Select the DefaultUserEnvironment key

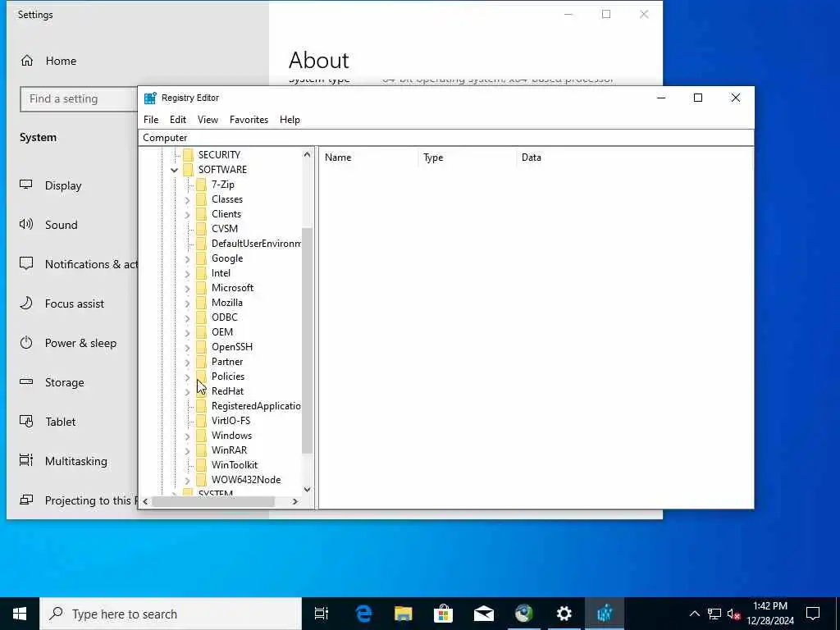256,243
